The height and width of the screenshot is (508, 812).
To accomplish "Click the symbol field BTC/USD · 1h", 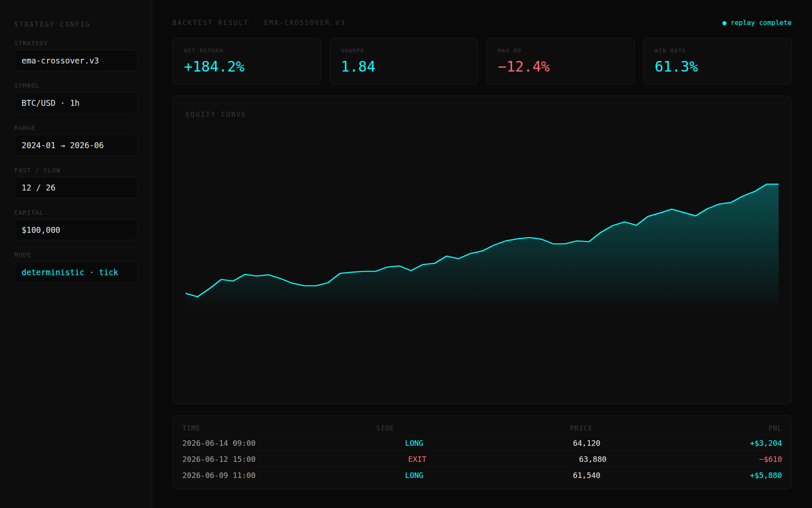I will [x=76, y=103].
